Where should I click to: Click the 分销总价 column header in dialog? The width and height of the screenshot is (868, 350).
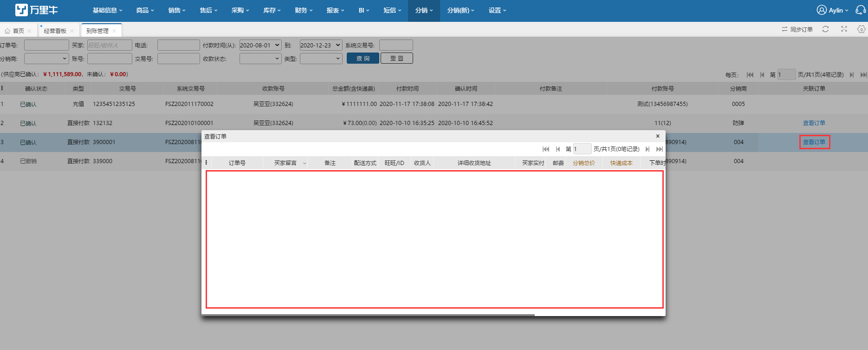pyautogui.click(x=583, y=163)
